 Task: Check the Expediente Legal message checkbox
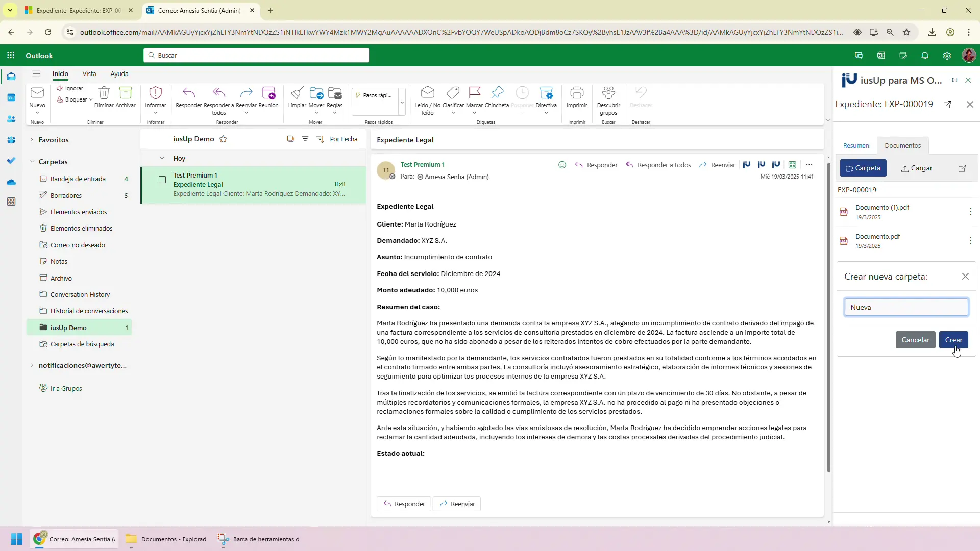(162, 180)
